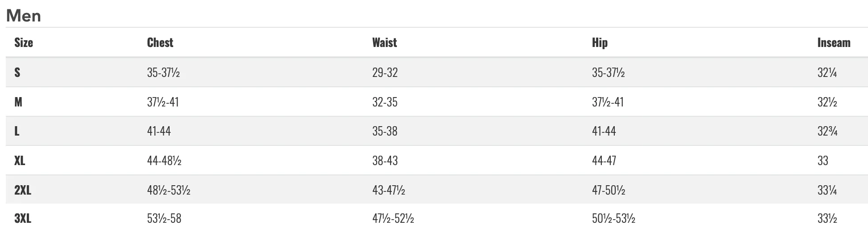Click the XL size row label
Viewport: 868px width, 238px height.
[x=20, y=161]
